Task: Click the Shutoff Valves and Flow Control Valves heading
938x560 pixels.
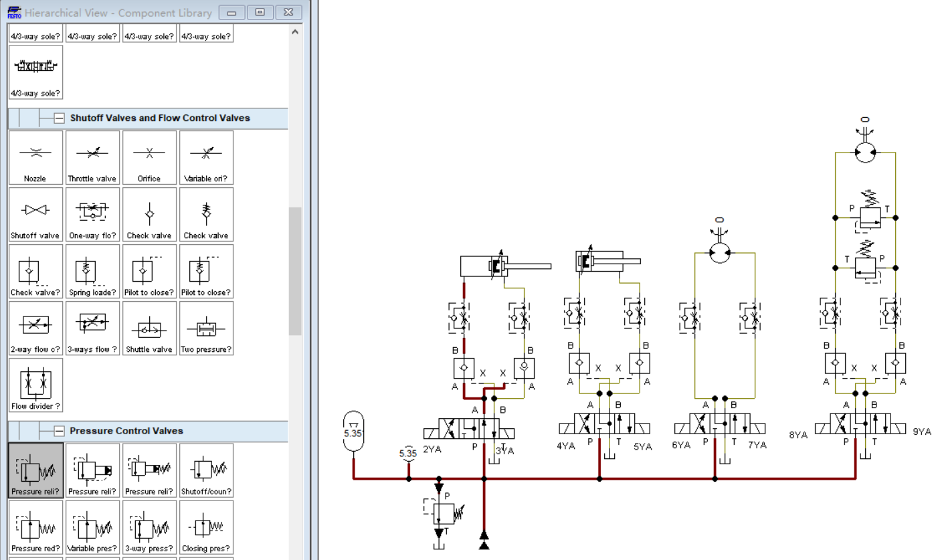Action: click(x=160, y=118)
